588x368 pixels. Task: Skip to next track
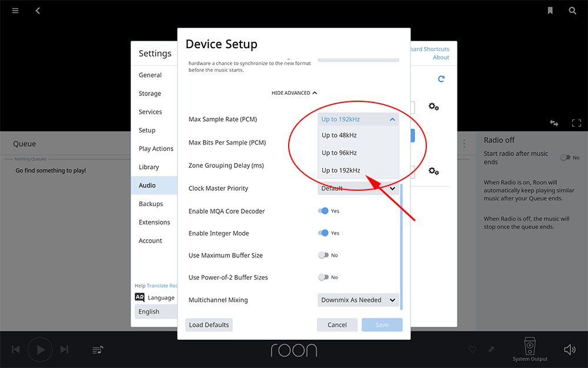click(x=64, y=350)
